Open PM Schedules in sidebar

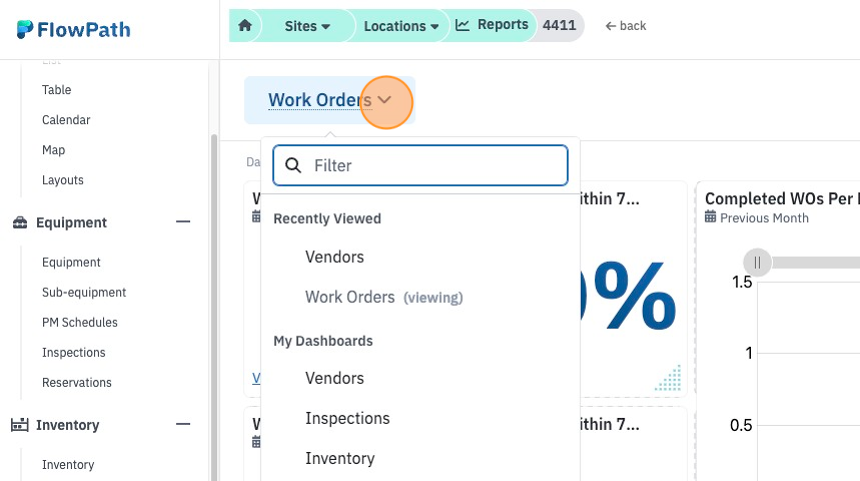[x=80, y=322]
